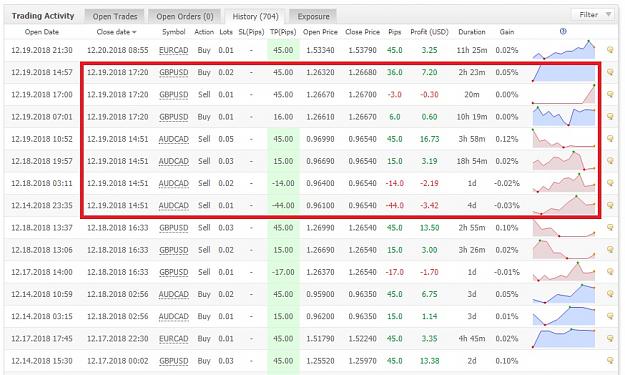Sort by the Action column header

coord(204,32)
